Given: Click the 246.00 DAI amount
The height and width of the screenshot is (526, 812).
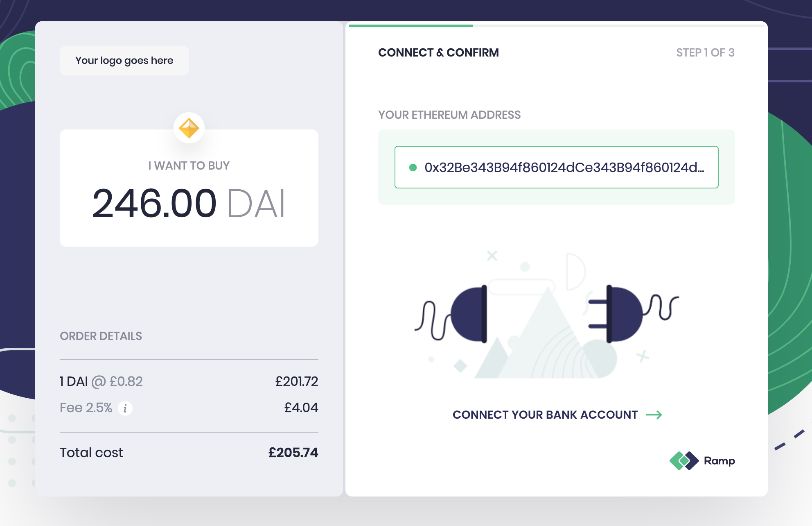Looking at the screenshot, I should point(189,203).
